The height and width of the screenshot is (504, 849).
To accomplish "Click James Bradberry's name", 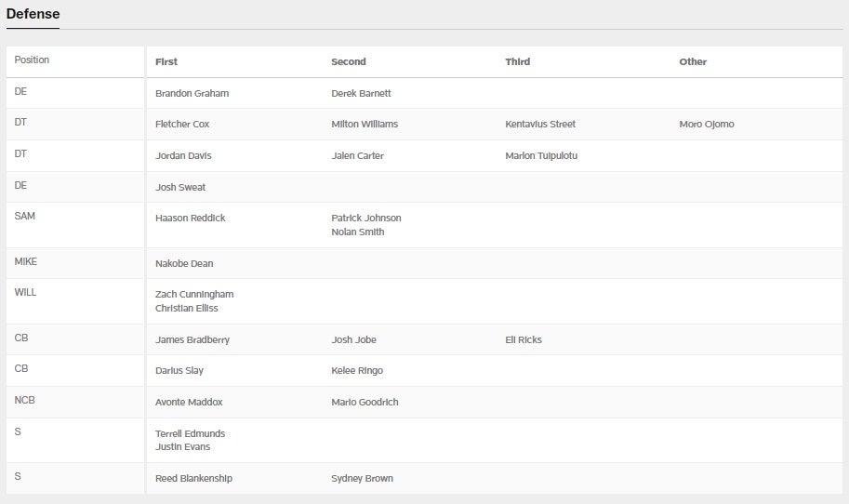I will click(x=192, y=340).
